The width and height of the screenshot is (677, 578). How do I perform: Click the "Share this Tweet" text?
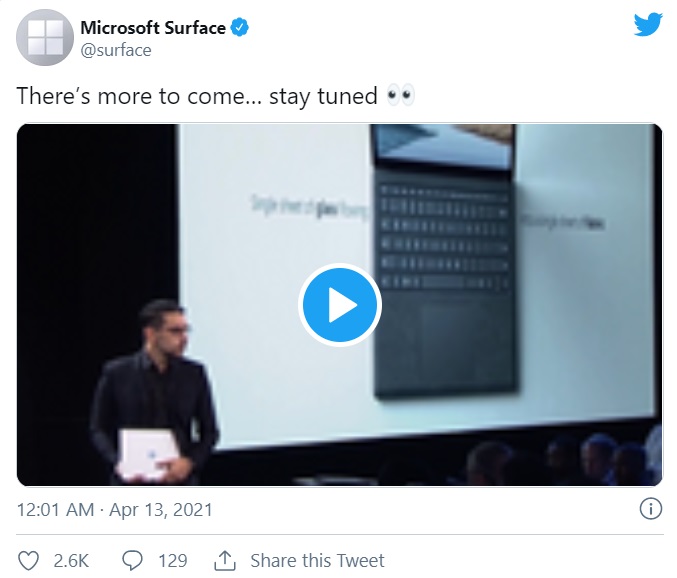[317, 561]
